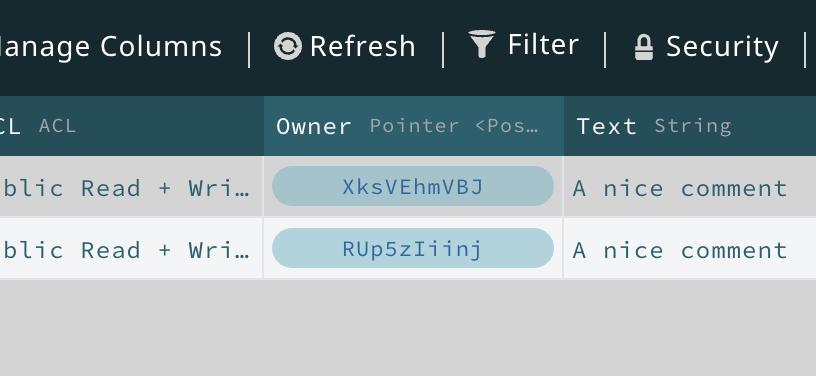This screenshot has width=816, height=376.
Task: Follow the XksVEhmVBJ owner pointer pill
Action: 413,186
